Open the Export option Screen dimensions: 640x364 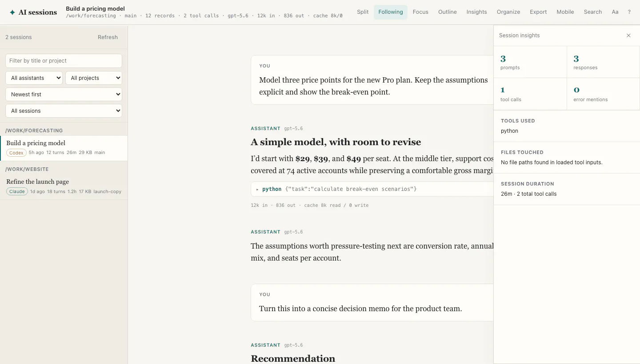pyautogui.click(x=538, y=12)
